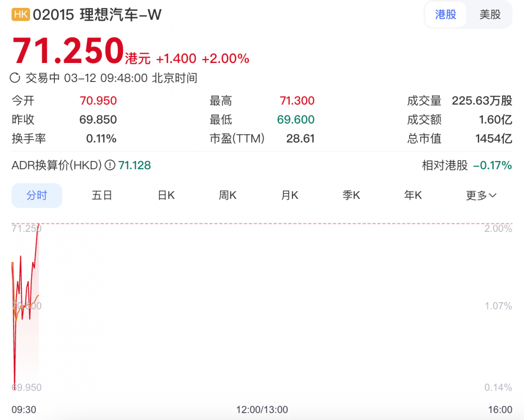
Task: Click the 昨收 value 69.850
Action: coord(98,120)
